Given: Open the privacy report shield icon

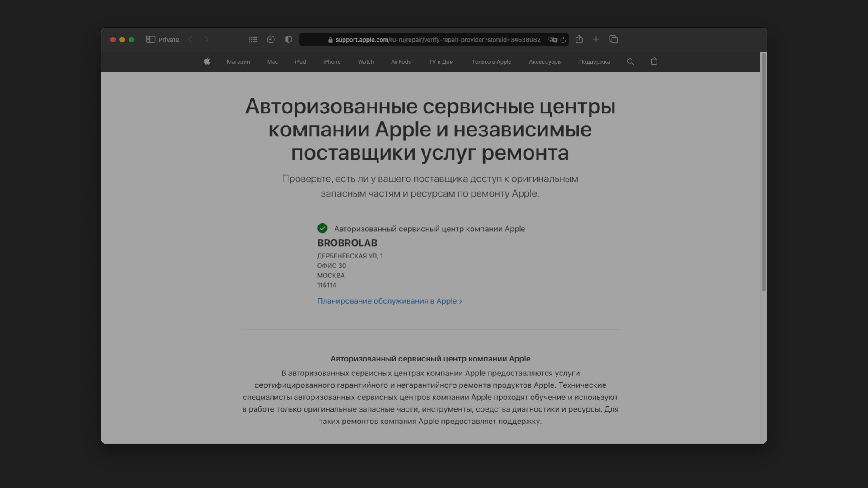Looking at the screenshot, I should (x=288, y=40).
